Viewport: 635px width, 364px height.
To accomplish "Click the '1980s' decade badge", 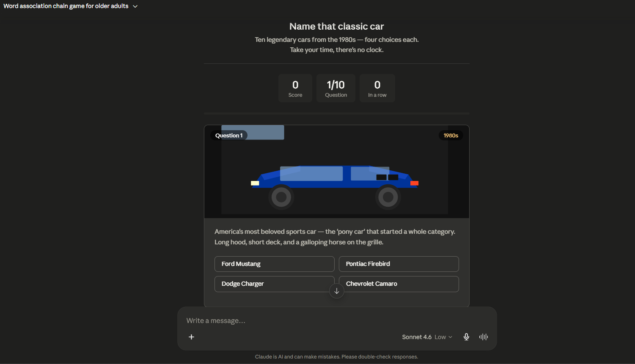I will [451, 135].
